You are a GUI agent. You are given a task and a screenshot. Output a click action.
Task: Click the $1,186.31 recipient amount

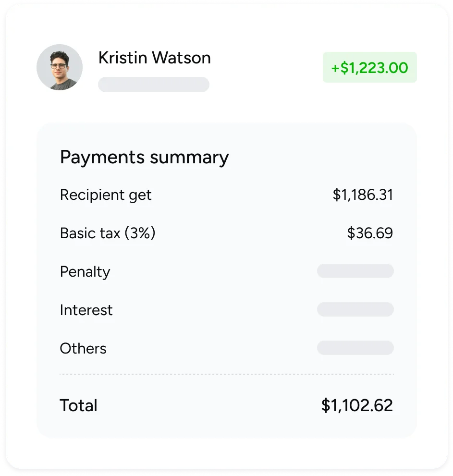point(363,195)
